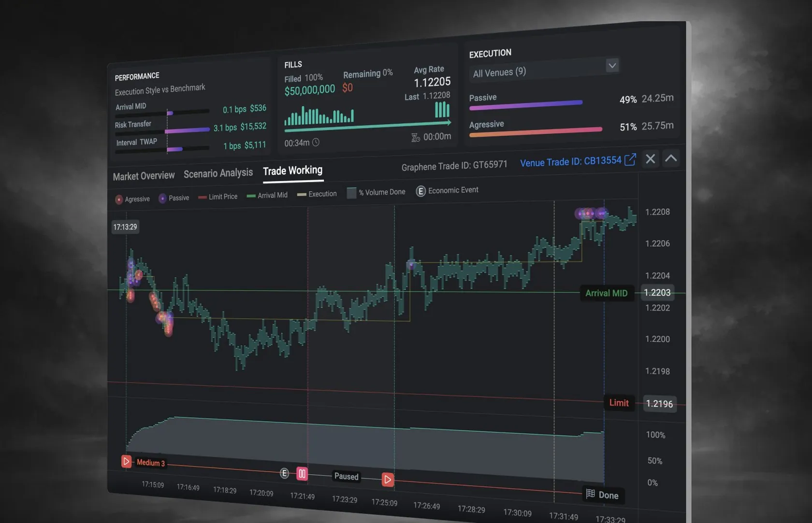Toggle the % Volume Done checkbox
Screen dimensions: 812x523
click(351, 193)
